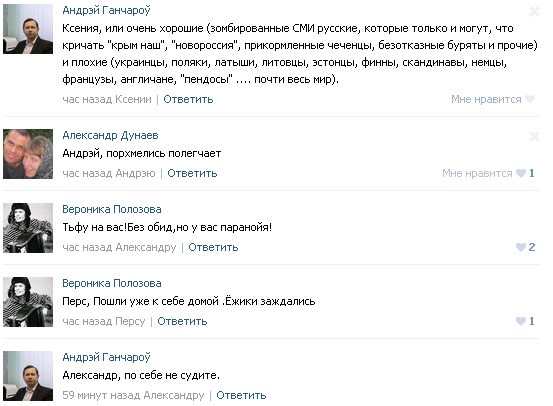Reply to Андрэй's comment addressed to Ксении
This screenshot has width=553, height=406.
[188, 99]
